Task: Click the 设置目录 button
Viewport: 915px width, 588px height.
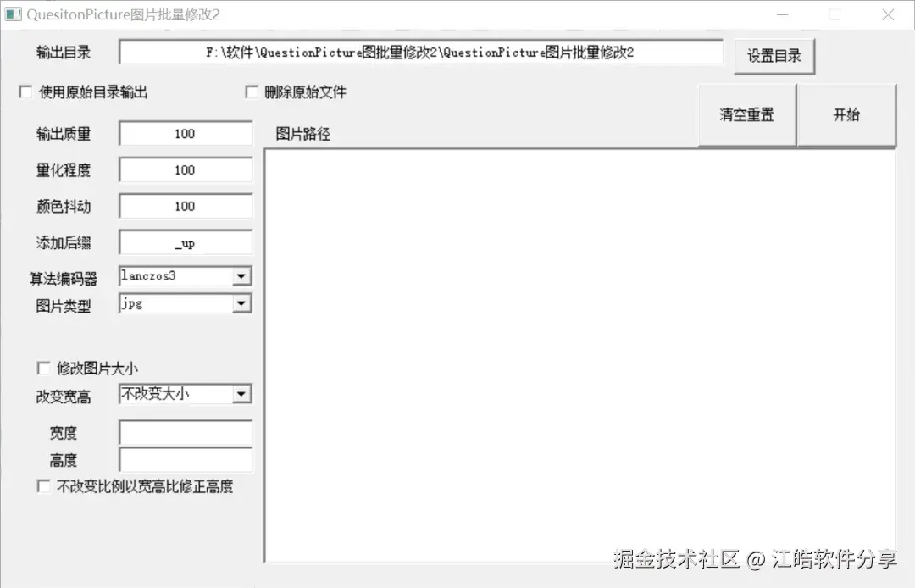Action: click(774, 56)
